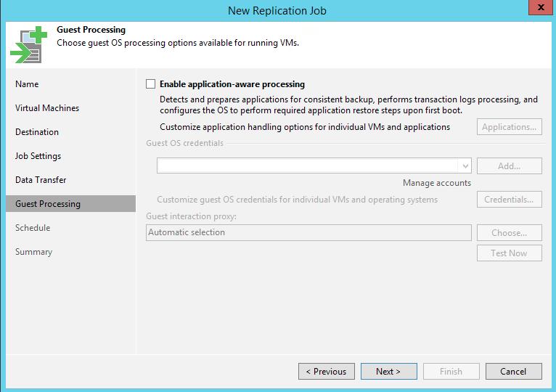Open the Guest OS credentials dropdown

pos(465,166)
